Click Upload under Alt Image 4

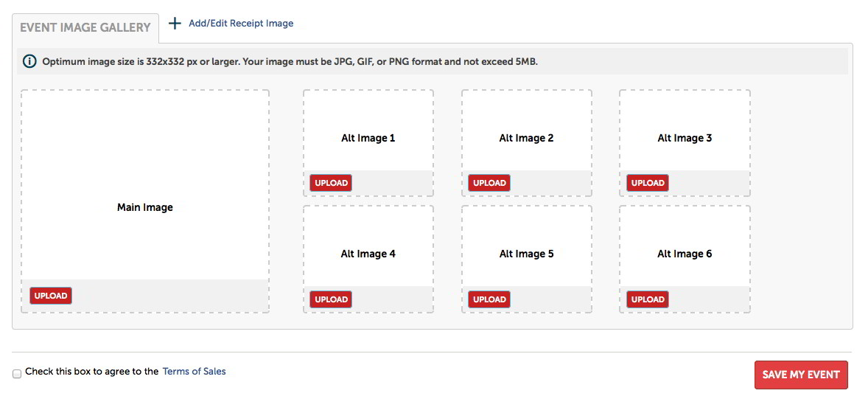(x=331, y=299)
